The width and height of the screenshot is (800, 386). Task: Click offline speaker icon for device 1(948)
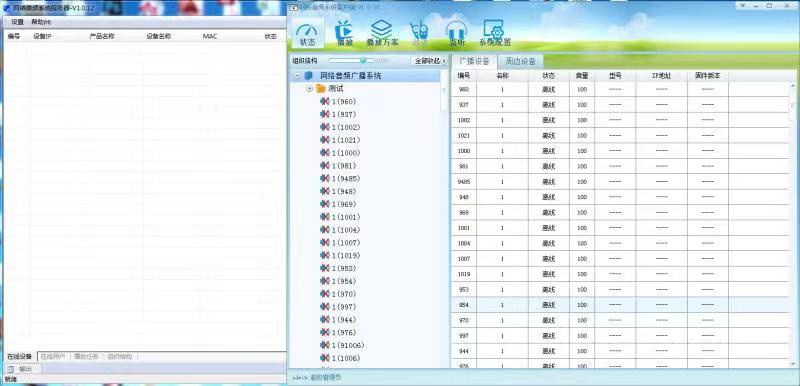(x=324, y=191)
